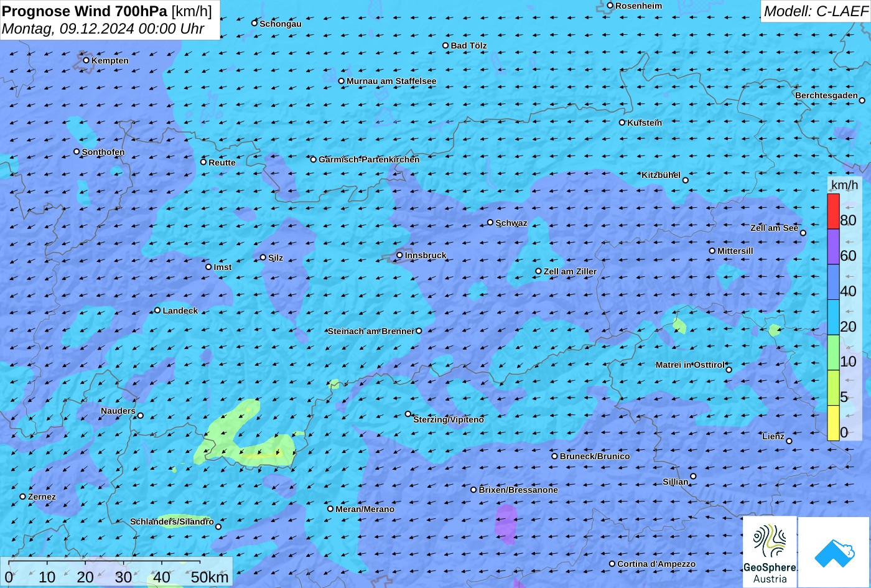This screenshot has width=871, height=588.
Task: Select the Zell am See marker
Action: (x=803, y=233)
